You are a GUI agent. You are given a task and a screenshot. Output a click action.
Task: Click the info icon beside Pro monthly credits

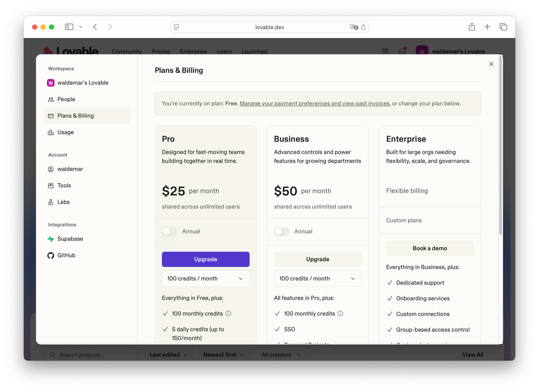(228, 314)
